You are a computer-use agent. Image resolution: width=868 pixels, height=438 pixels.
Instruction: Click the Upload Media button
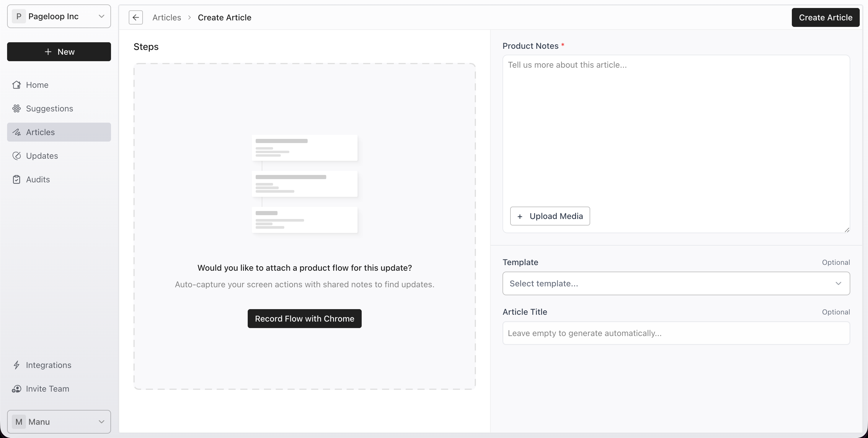click(550, 216)
